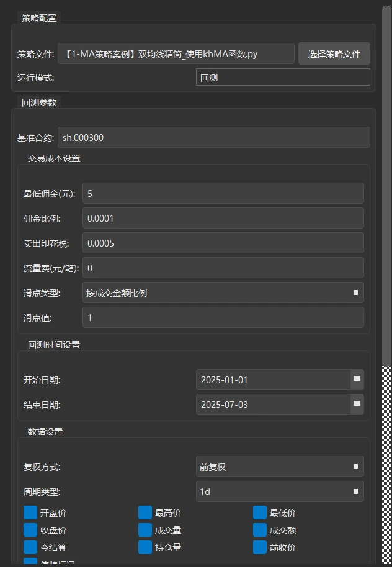
Task: Open the 复权方式 dropdown showing 前复权
Action: (x=280, y=466)
